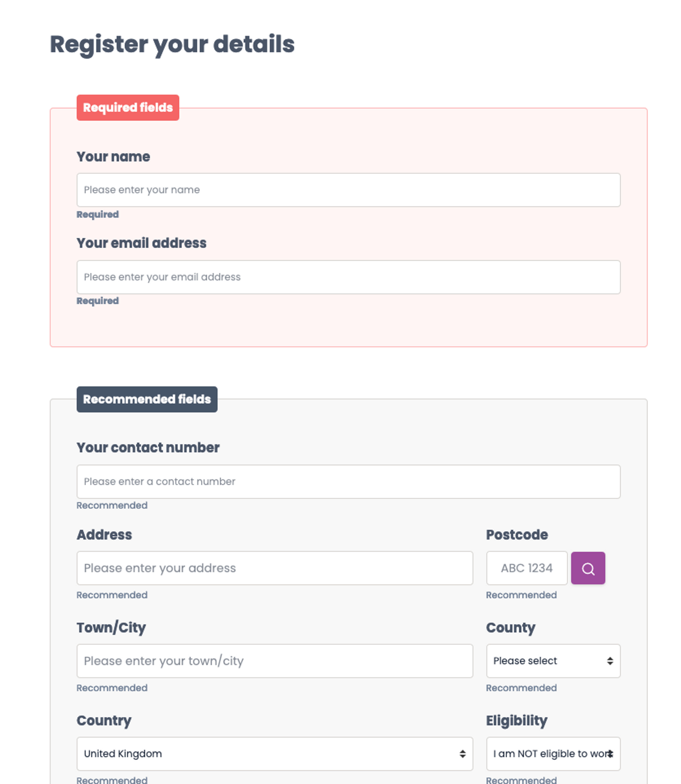Click the purple postcode search icon
681x784 pixels.
pos(588,568)
